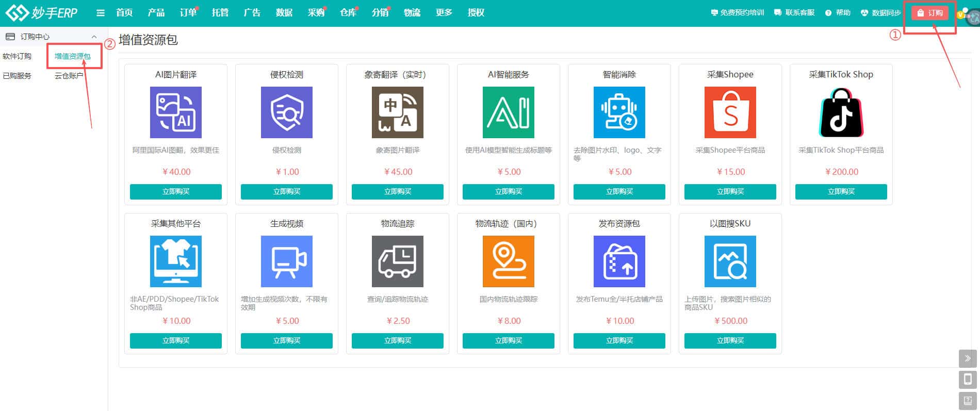Click the 象寄翻译 translation icon
The width and height of the screenshot is (980, 411).
point(398,112)
